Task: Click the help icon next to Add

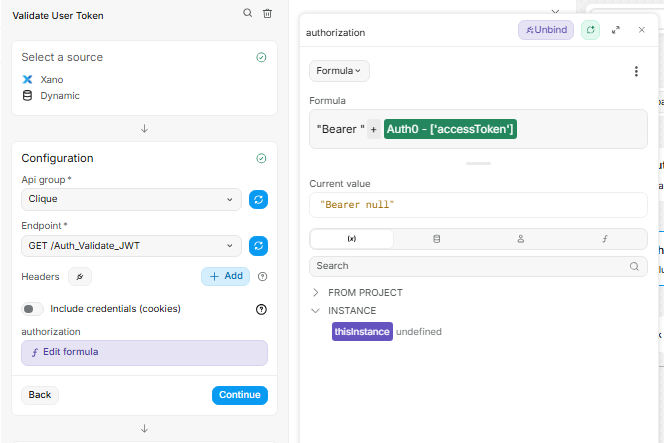Action: click(262, 276)
